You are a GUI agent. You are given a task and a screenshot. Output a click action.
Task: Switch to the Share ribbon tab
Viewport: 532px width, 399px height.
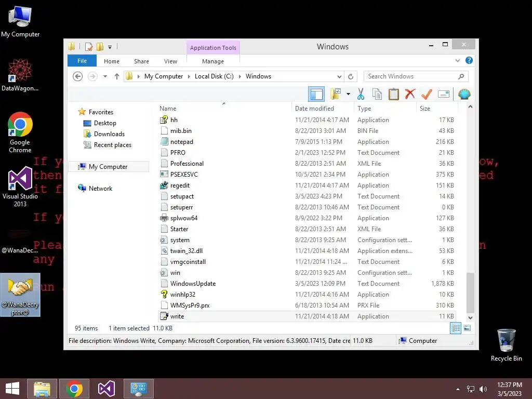(141, 61)
